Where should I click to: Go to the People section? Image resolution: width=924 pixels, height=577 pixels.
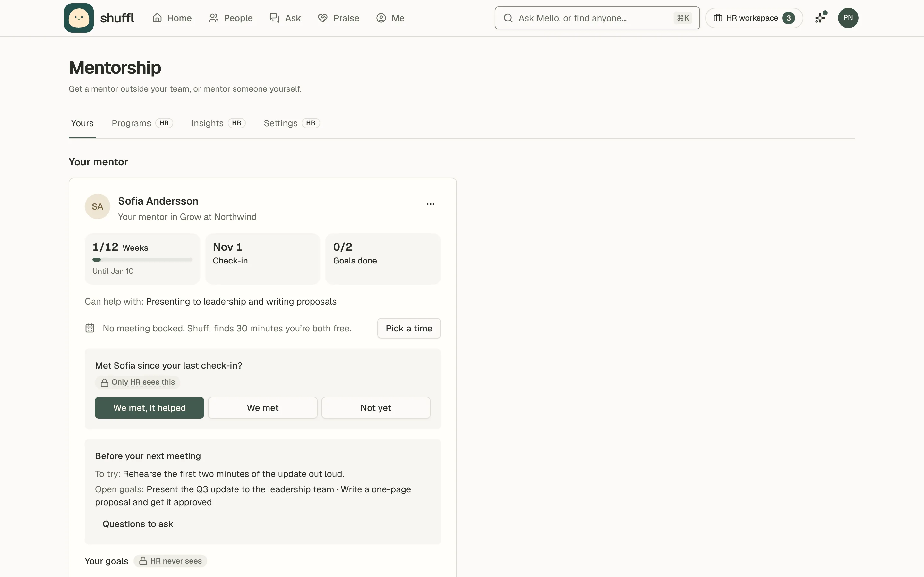coord(231,18)
